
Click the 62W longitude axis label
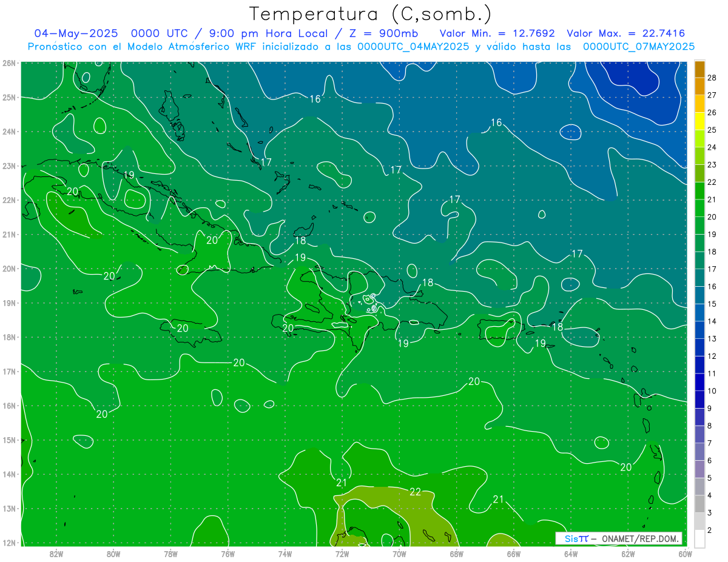click(x=628, y=554)
